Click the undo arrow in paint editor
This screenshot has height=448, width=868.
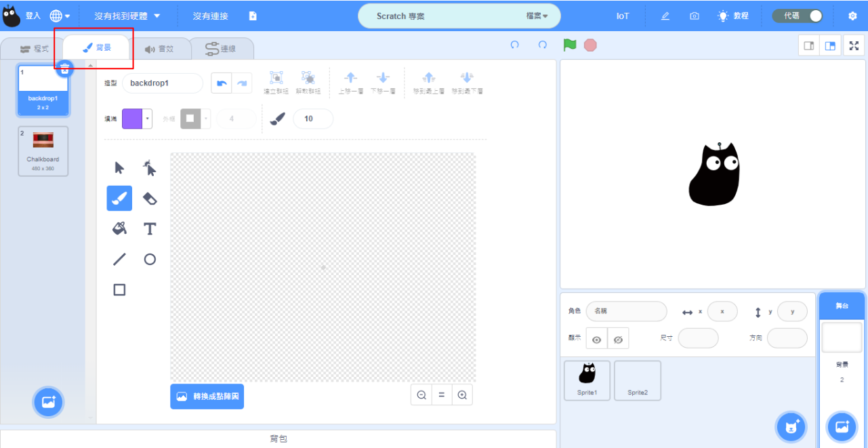pyautogui.click(x=221, y=83)
